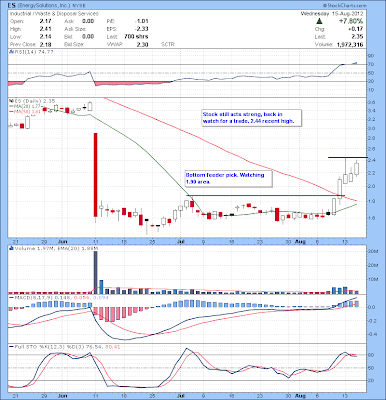Click the RSI(14) panel legend icon
Viewport: 386px width, 400px height.
tap(10, 52)
